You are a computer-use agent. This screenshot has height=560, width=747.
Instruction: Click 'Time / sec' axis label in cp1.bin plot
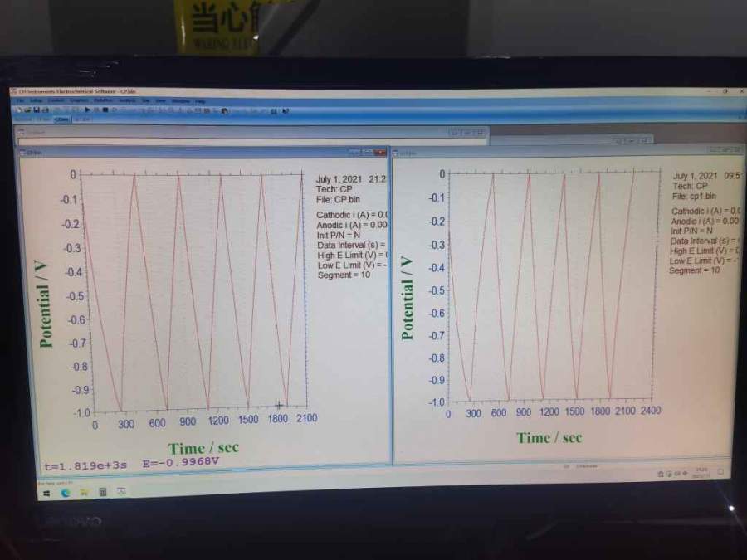549,437
